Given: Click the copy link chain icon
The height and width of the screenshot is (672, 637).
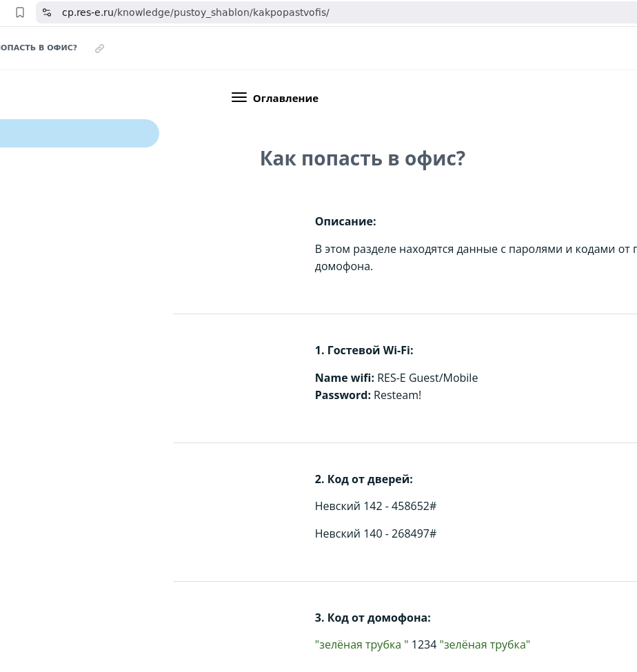Looking at the screenshot, I should tap(99, 48).
